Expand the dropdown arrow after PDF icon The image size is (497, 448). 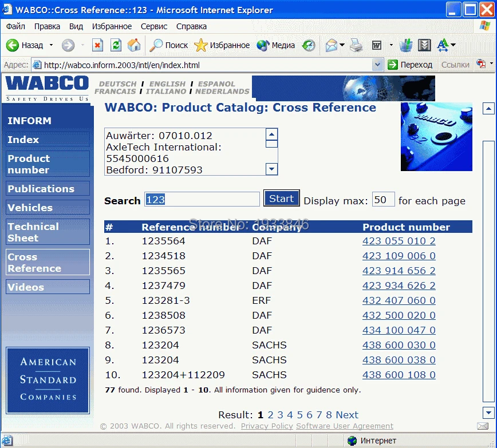coord(491,63)
